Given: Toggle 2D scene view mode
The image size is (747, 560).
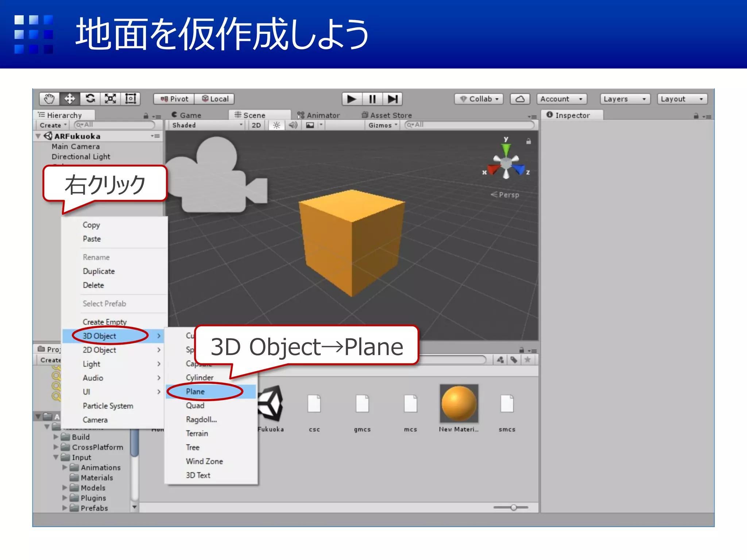Looking at the screenshot, I should click(256, 125).
